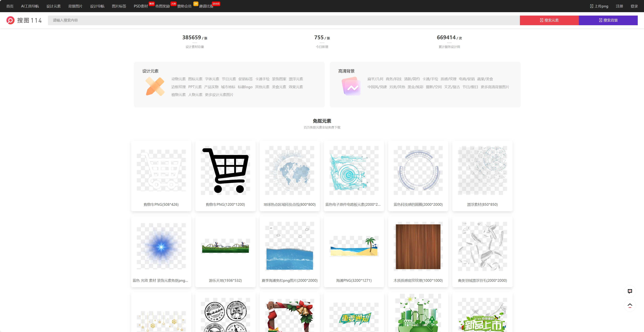
Task: Click the feedback chat bubble icon
Action: pyautogui.click(x=630, y=291)
